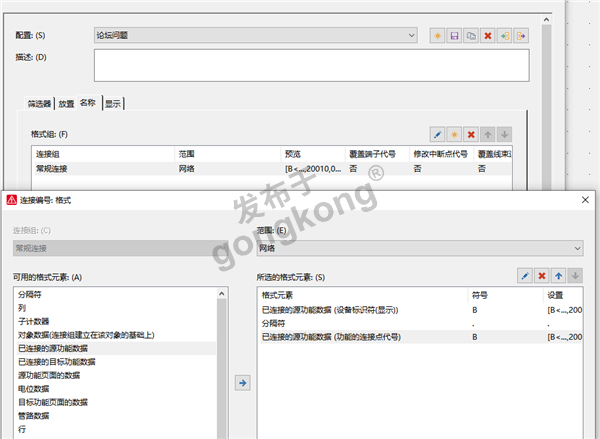
Task: Open the 配置 dropdown showing 论坛问题
Action: click(x=255, y=36)
